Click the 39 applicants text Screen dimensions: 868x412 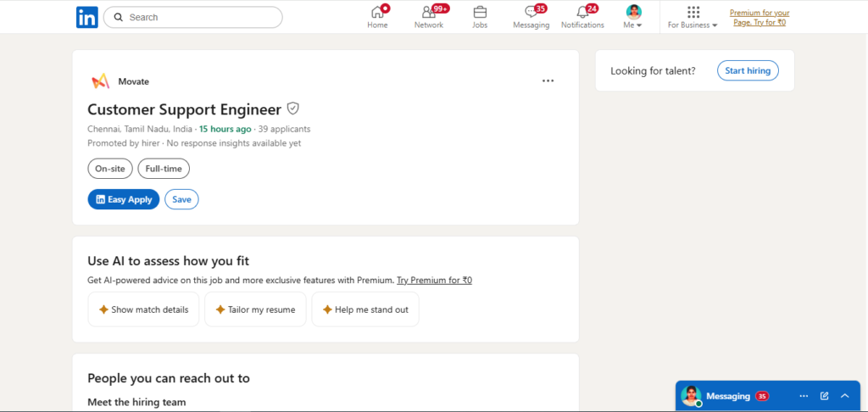[285, 129]
